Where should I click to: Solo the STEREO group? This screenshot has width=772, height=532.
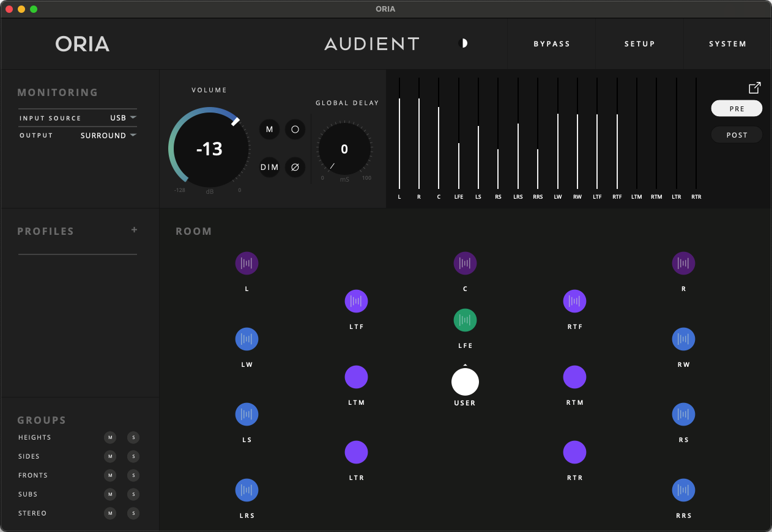point(133,513)
